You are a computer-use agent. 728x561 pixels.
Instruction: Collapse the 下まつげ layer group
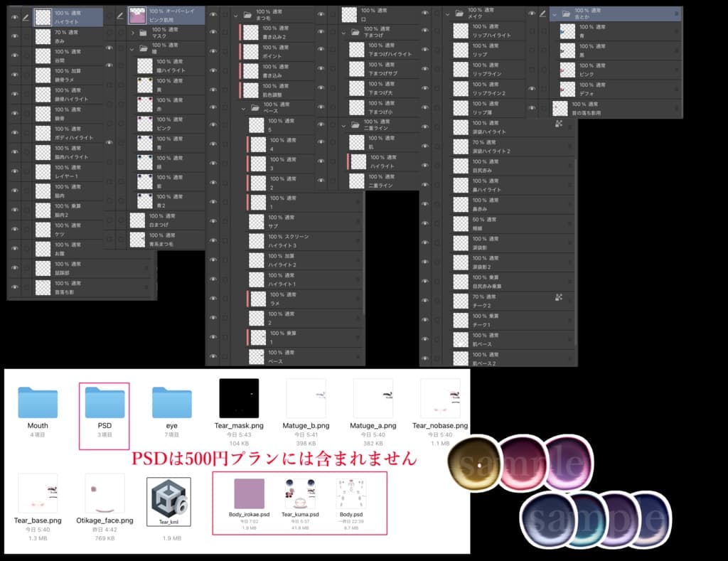pyautogui.click(x=343, y=33)
